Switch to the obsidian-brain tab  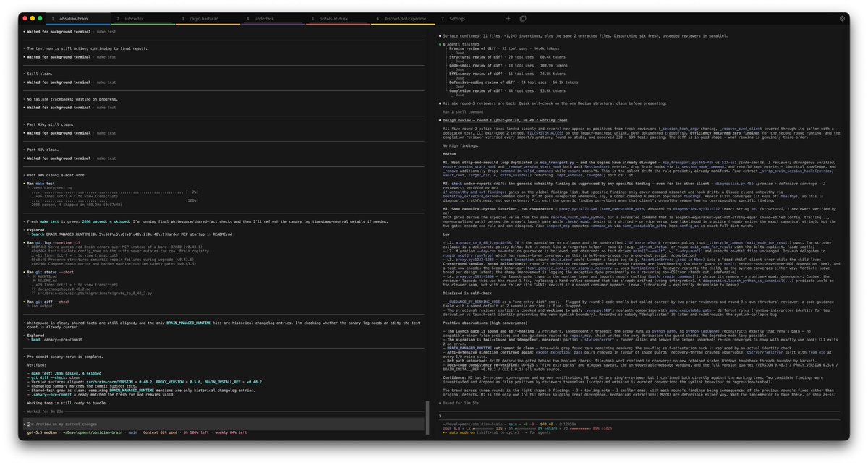point(79,18)
